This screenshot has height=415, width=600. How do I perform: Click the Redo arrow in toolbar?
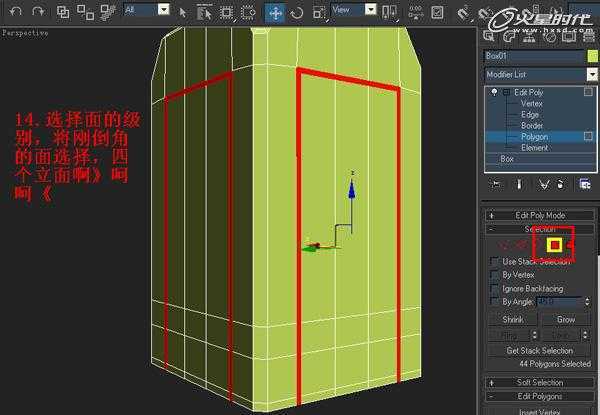[38, 11]
